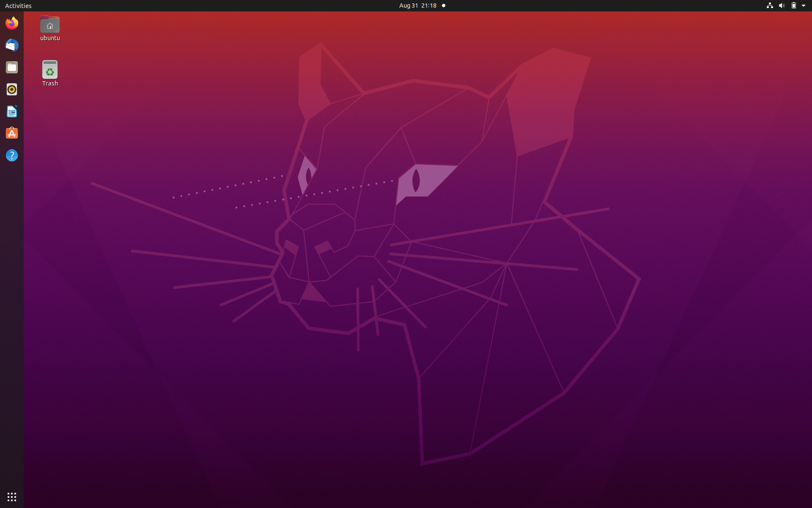The height and width of the screenshot is (508, 812).
Task: Show Applications grid
Action: coord(12,497)
